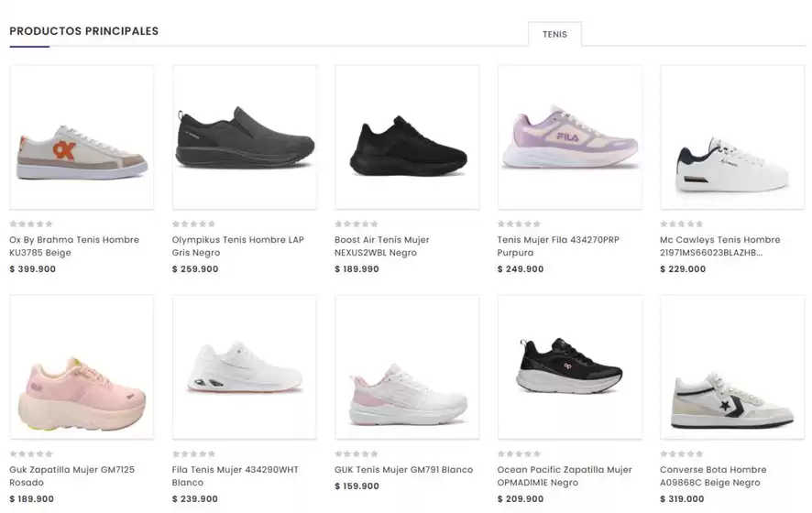
Task: Open the Converse Bota high-top image
Action: pos(732,367)
